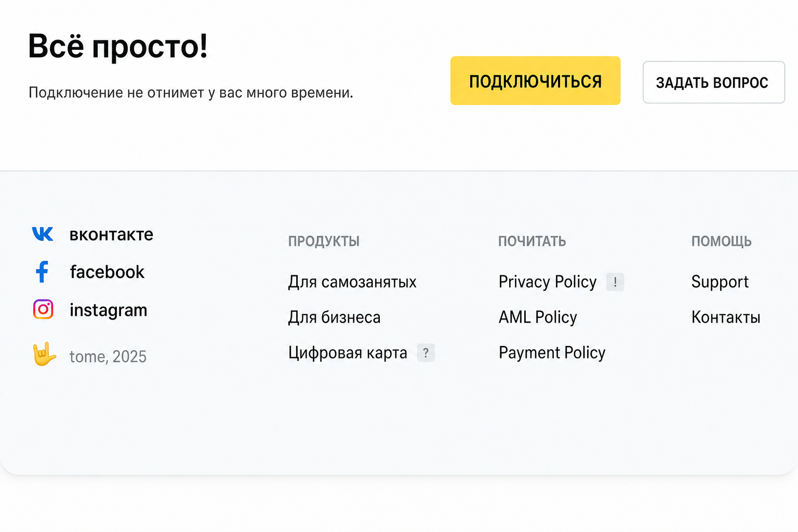Open the Privacy Policy link

(x=548, y=282)
